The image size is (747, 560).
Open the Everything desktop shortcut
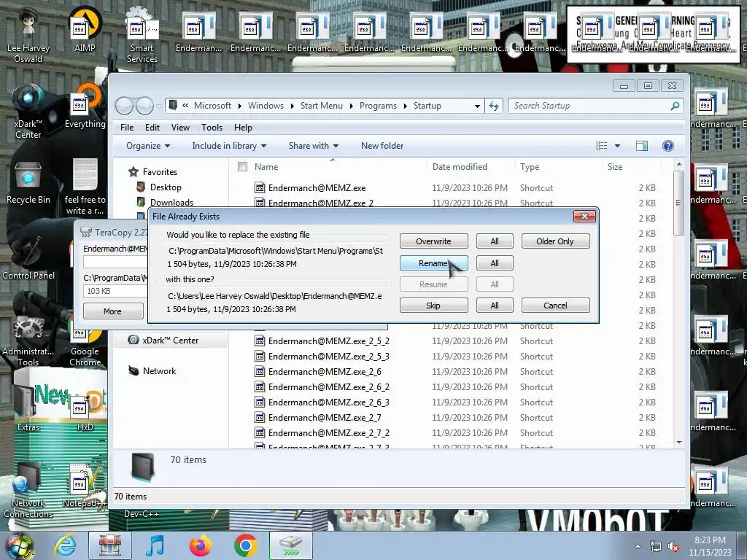85,106
